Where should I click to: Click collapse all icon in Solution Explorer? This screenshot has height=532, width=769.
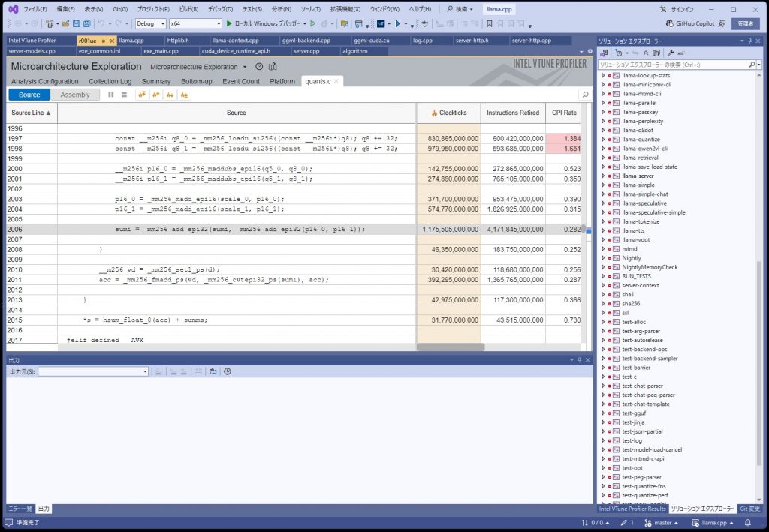[x=647, y=53]
